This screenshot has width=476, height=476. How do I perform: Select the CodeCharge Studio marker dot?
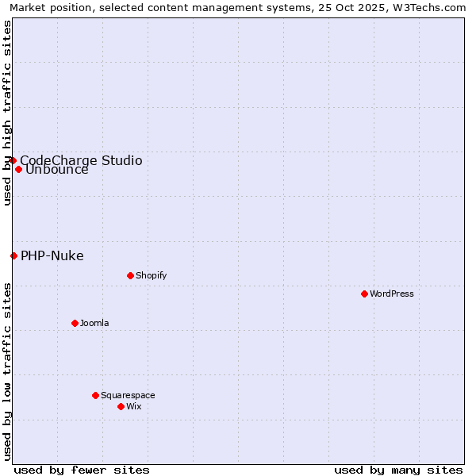13,160
